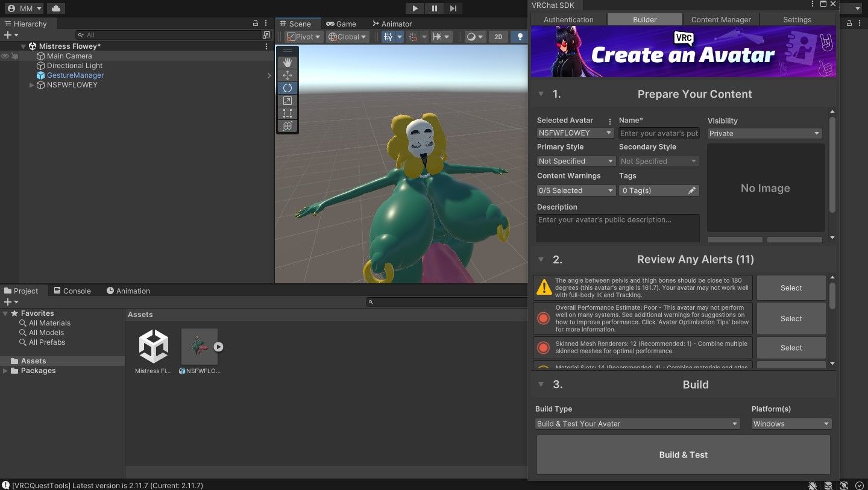Open the SDK Settings tab

(797, 19)
